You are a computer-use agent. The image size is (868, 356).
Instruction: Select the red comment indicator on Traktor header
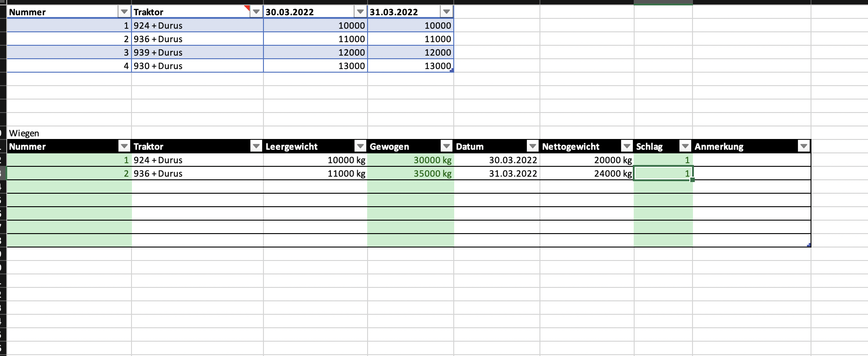(247, 8)
